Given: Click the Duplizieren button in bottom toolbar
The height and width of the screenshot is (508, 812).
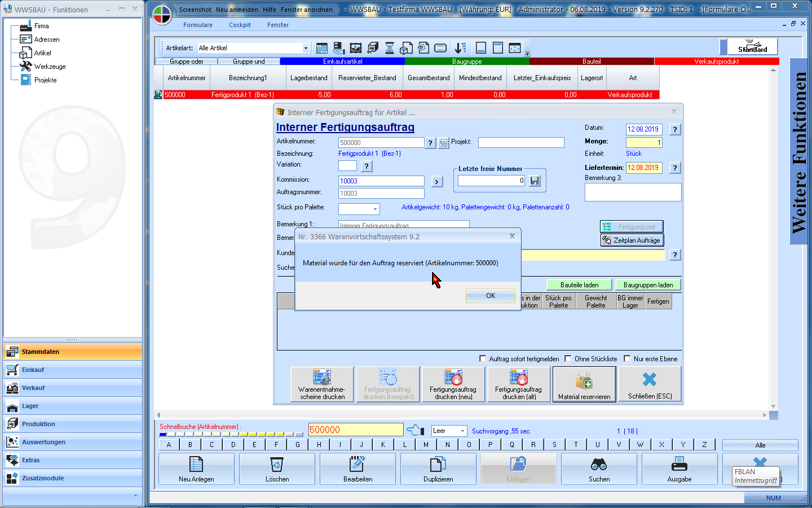Looking at the screenshot, I should 438,469.
